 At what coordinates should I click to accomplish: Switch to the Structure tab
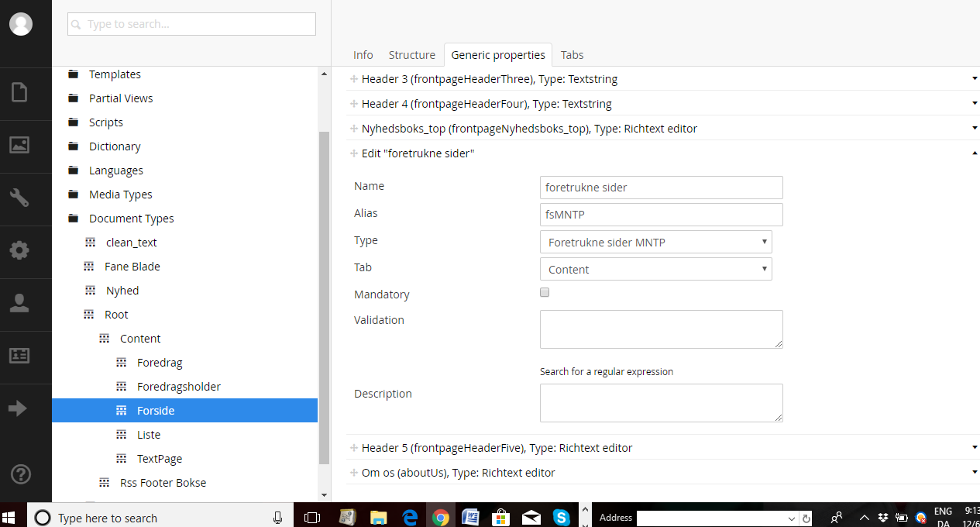(411, 55)
